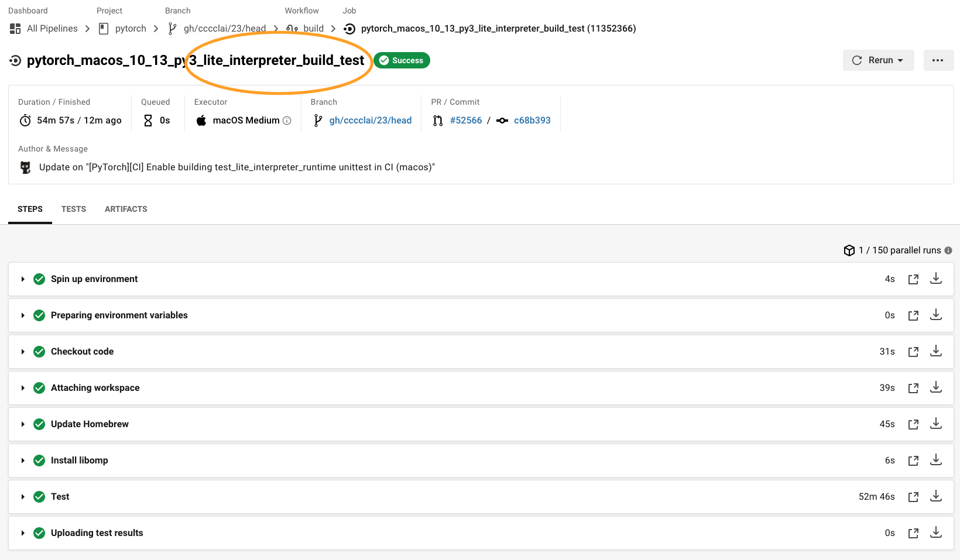Expand the Update Homebrew step

(23, 424)
